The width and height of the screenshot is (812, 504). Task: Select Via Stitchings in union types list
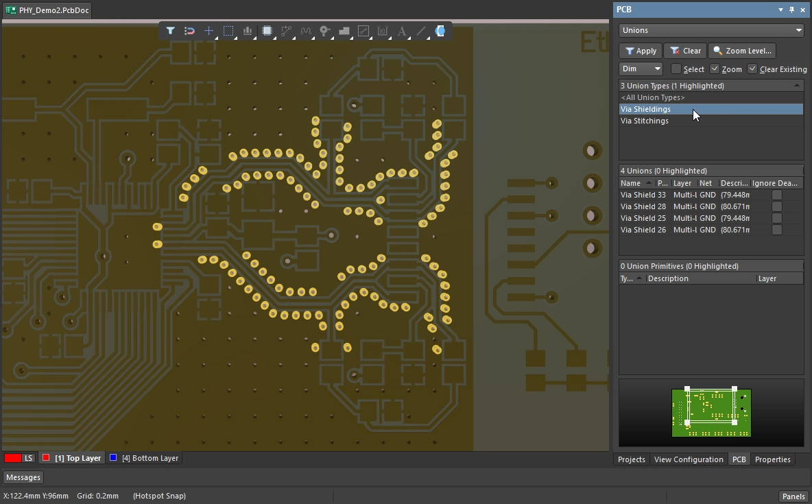pyautogui.click(x=645, y=121)
